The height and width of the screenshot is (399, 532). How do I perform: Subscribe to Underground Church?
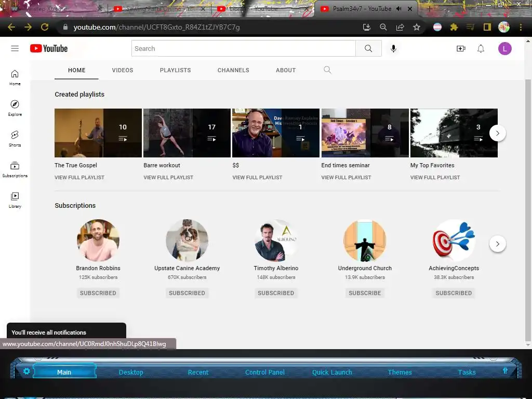click(365, 293)
